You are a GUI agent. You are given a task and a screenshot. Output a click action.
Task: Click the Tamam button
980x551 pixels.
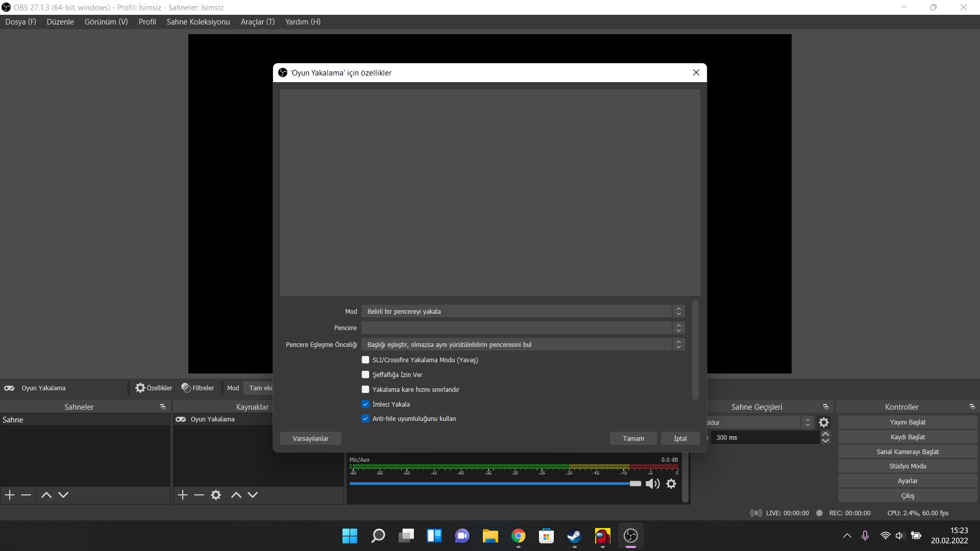pos(633,438)
